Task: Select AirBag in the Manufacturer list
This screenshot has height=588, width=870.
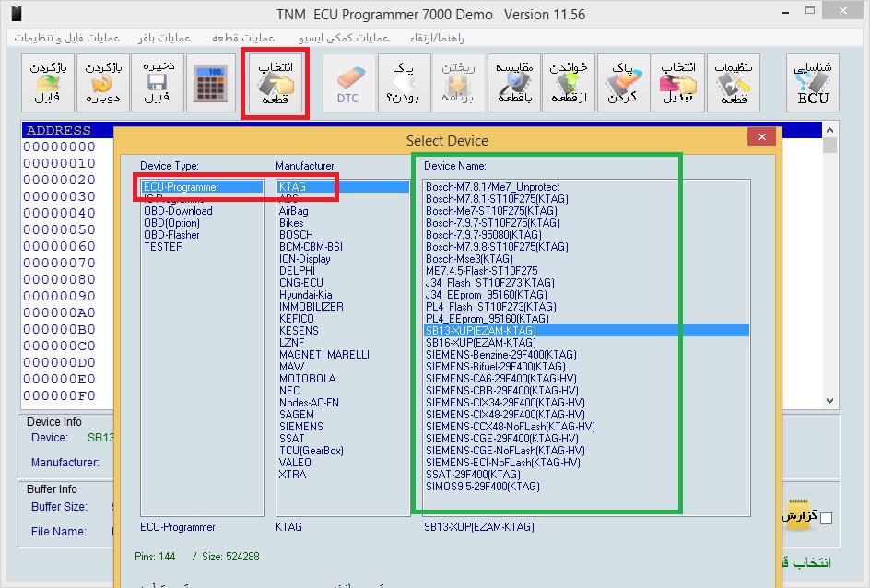Action: tap(293, 211)
